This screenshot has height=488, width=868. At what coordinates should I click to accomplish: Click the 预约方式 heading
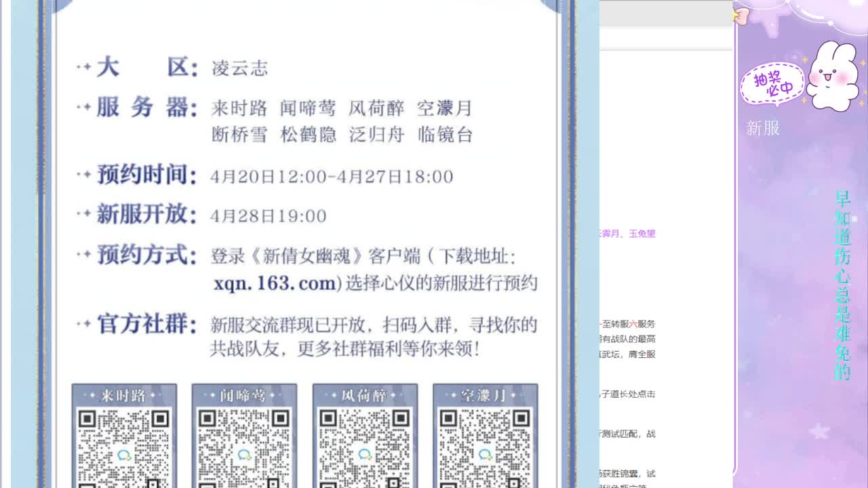(x=146, y=256)
